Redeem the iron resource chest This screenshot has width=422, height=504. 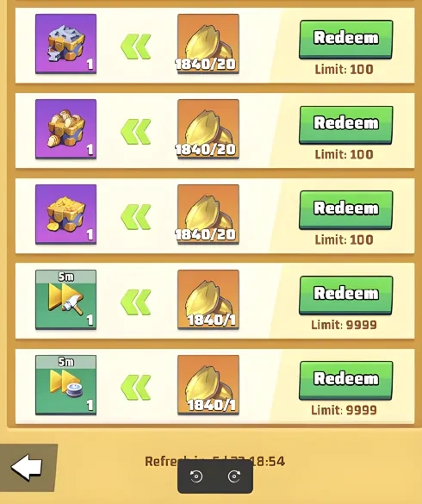(346, 40)
